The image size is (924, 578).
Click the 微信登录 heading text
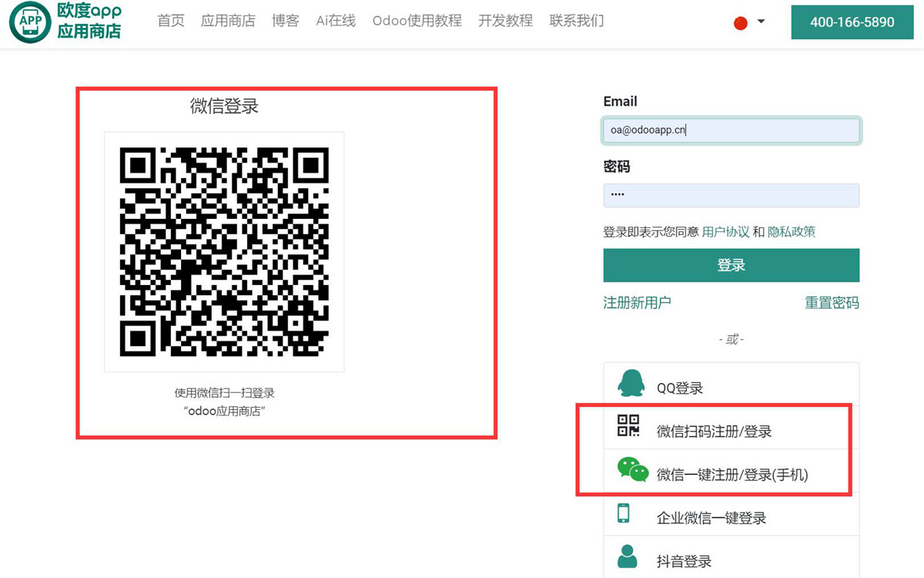coord(224,106)
